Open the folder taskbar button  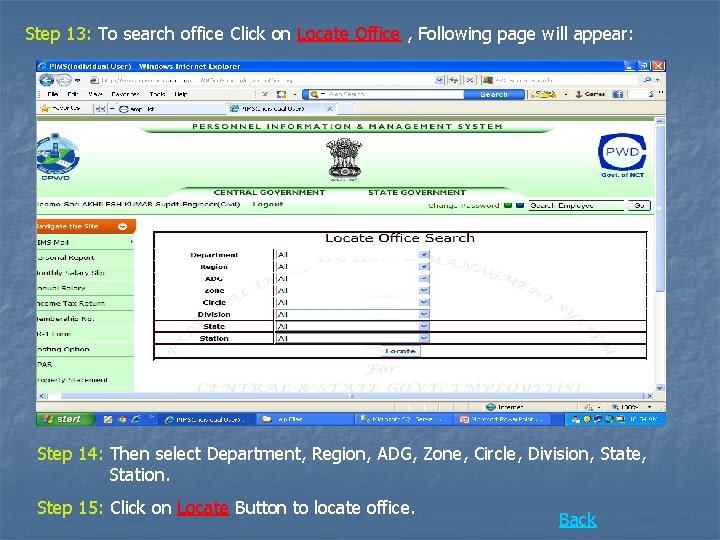(304, 419)
